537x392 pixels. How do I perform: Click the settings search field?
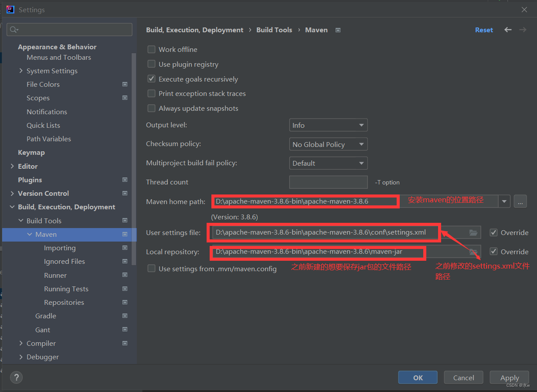point(69,30)
